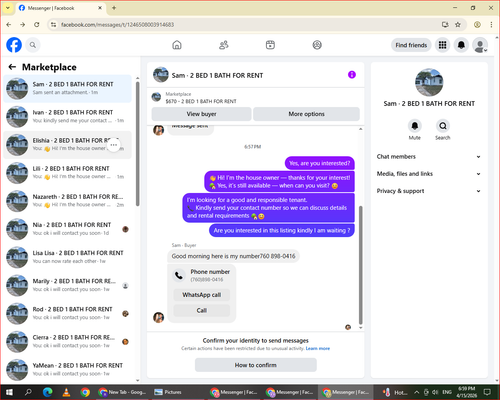The height and width of the screenshot is (400, 500).
Task: Open the account profile avatar menu
Action: click(x=480, y=45)
